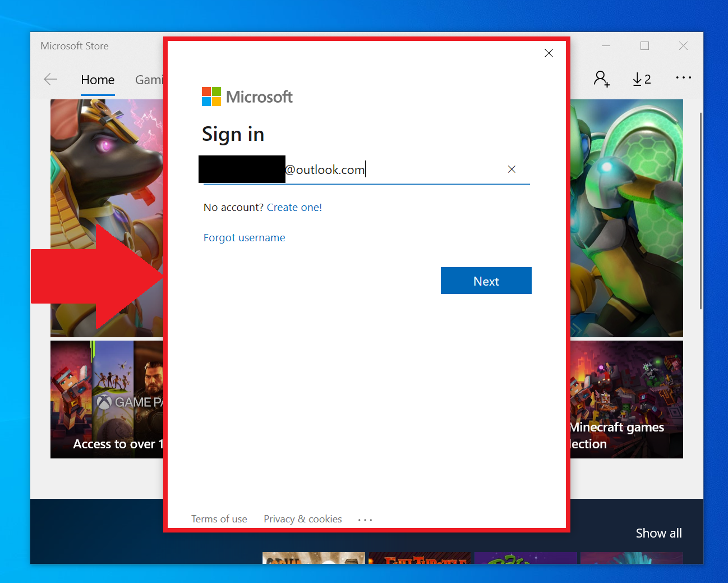This screenshot has width=728, height=583.
Task: Open Privacy & cookies link
Action: pos(303,519)
